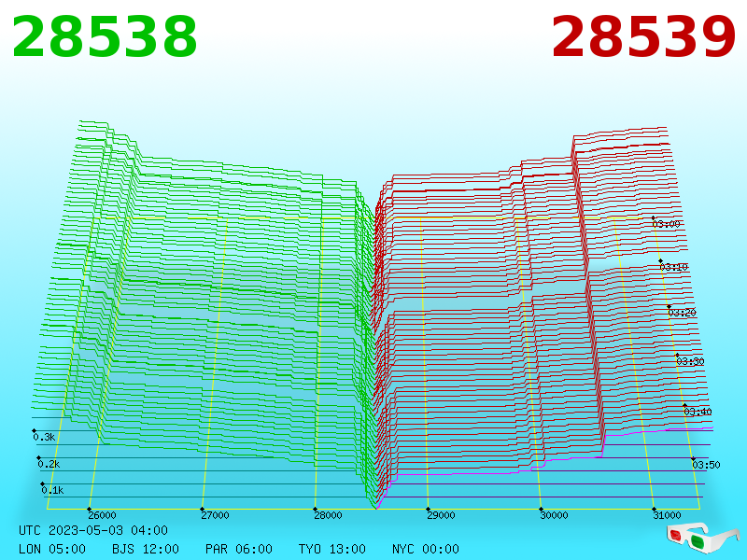Click the BJS 12:00 clock text
This screenshot has width=747, height=560.
(146, 549)
